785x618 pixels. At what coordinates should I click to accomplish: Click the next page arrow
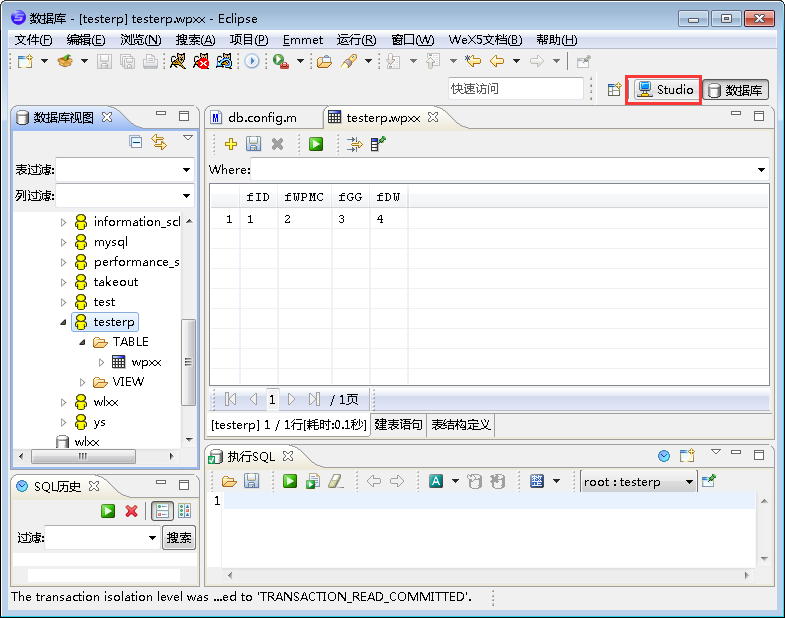tap(291, 399)
